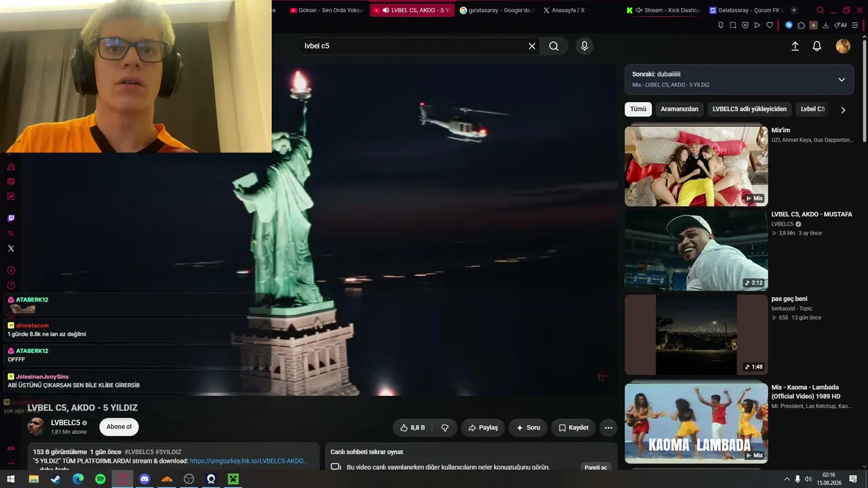
Task: Subscribe with the Abone ol button
Action: click(119, 427)
